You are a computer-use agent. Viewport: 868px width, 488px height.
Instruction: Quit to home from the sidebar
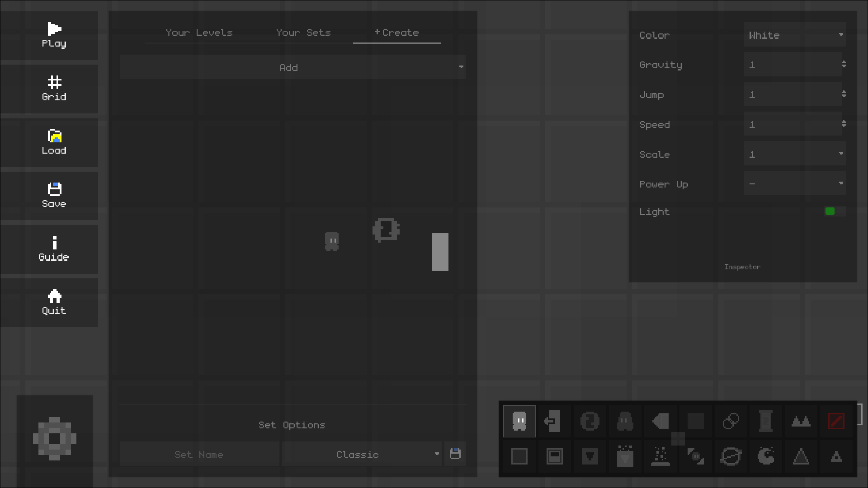[49, 302]
